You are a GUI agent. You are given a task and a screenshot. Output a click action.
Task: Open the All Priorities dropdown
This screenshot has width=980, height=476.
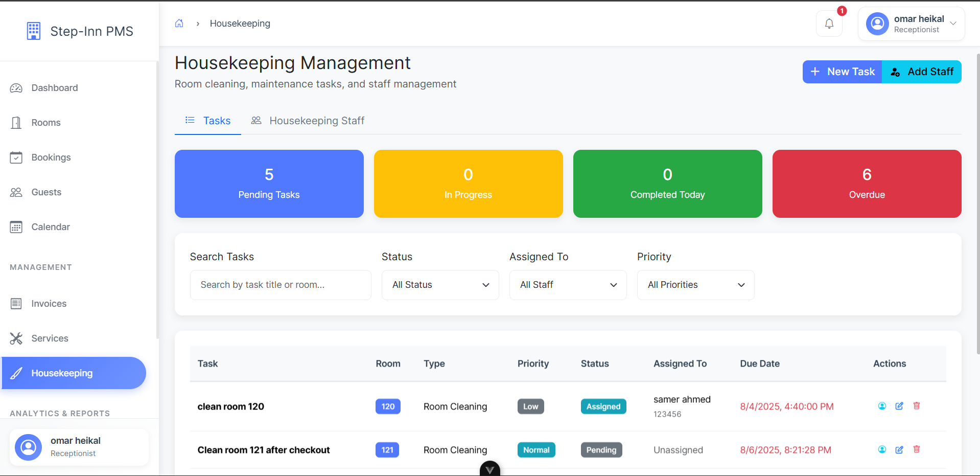pos(695,285)
